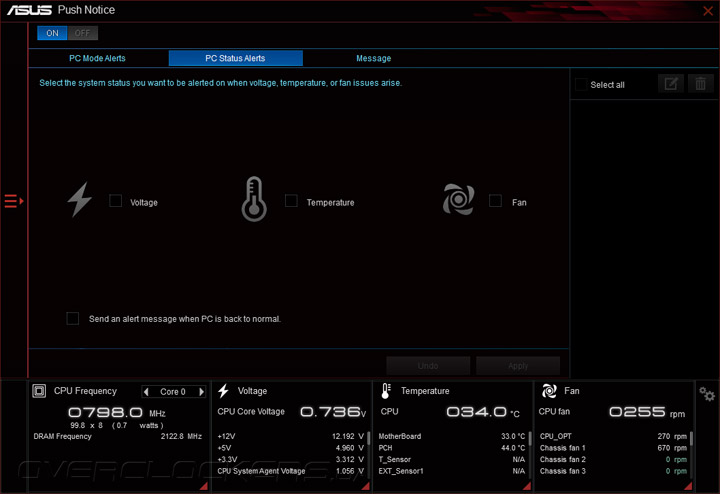Click the CPU temperature reading

483,412
